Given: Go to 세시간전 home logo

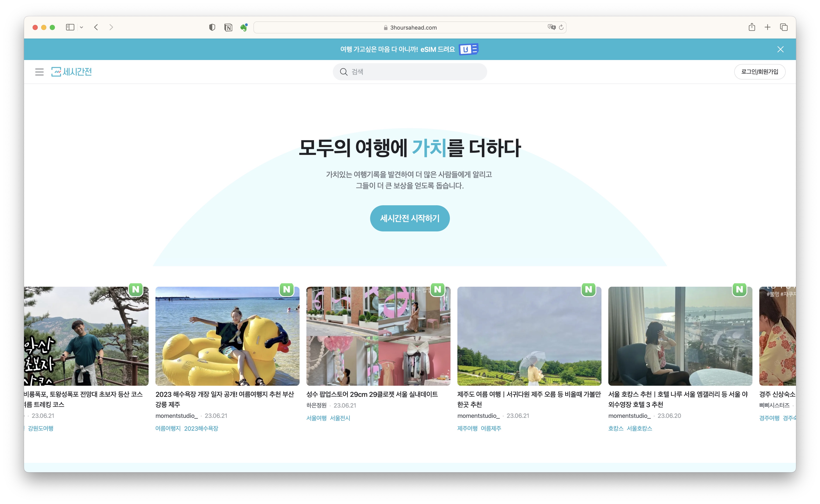Looking at the screenshot, I should tap(71, 72).
